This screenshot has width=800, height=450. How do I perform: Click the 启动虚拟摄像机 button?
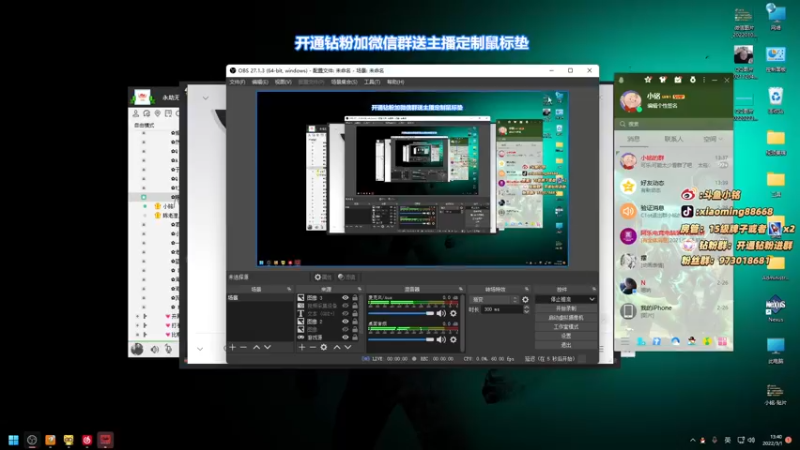pyautogui.click(x=566, y=317)
